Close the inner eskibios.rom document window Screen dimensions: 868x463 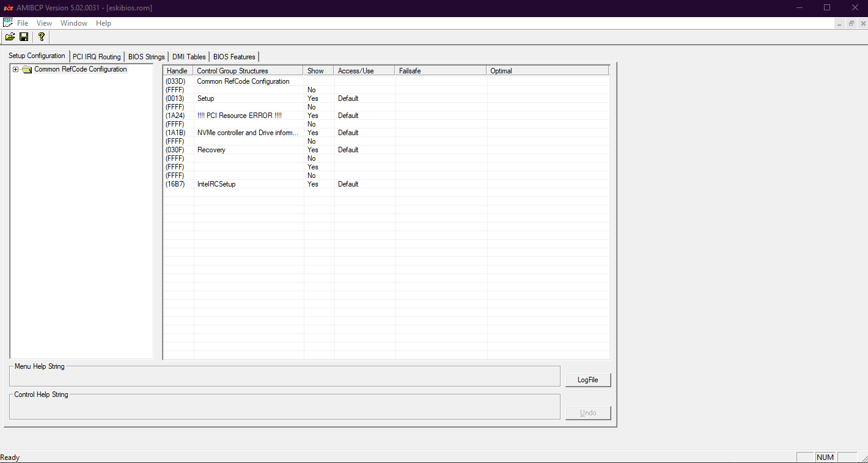[x=862, y=23]
